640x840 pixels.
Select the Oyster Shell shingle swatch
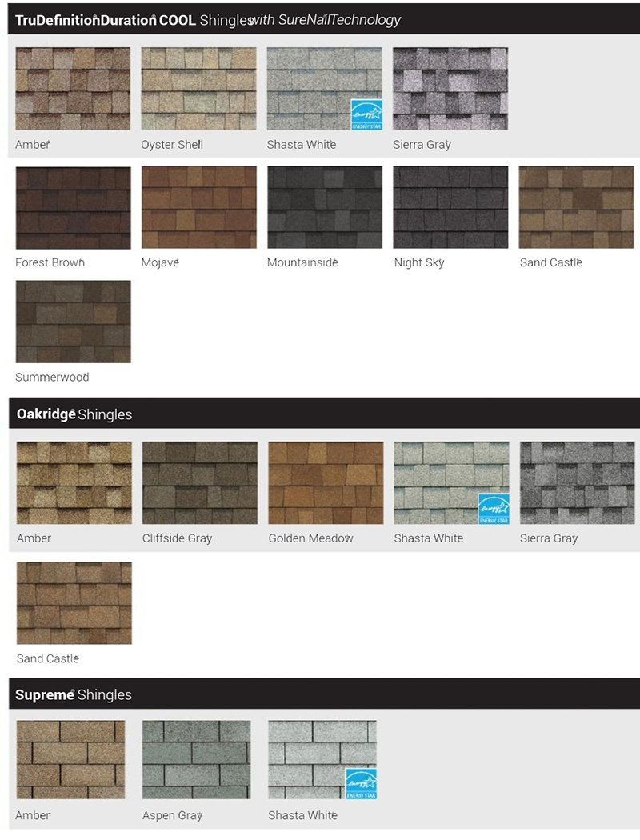pyautogui.click(x=199, y=88)
